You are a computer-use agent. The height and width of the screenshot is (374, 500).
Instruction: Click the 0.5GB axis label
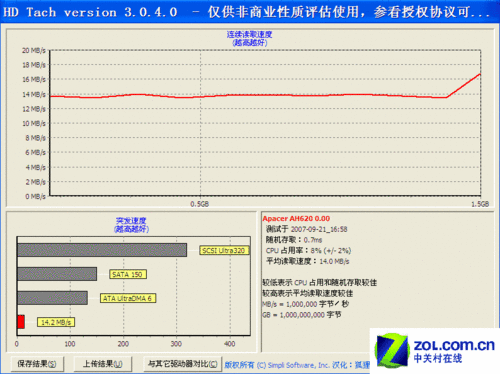pos(200,204)
